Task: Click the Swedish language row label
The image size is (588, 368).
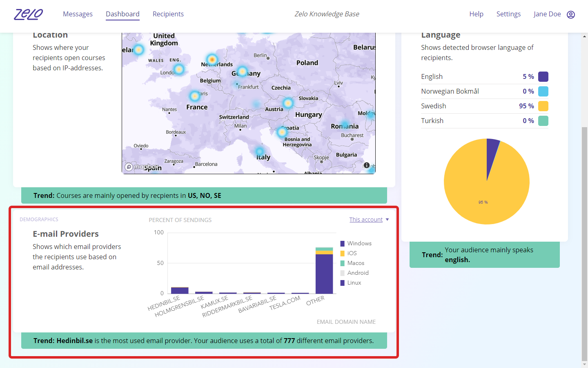Action: [434, 106]
